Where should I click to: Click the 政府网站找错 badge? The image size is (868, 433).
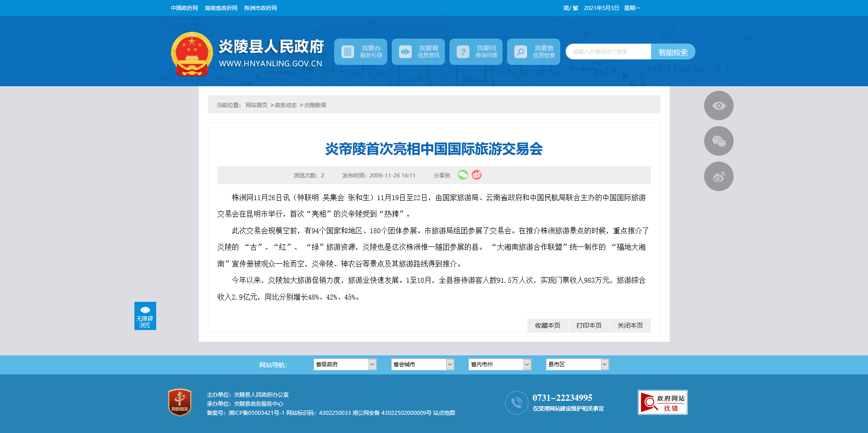tap(662, 402)
